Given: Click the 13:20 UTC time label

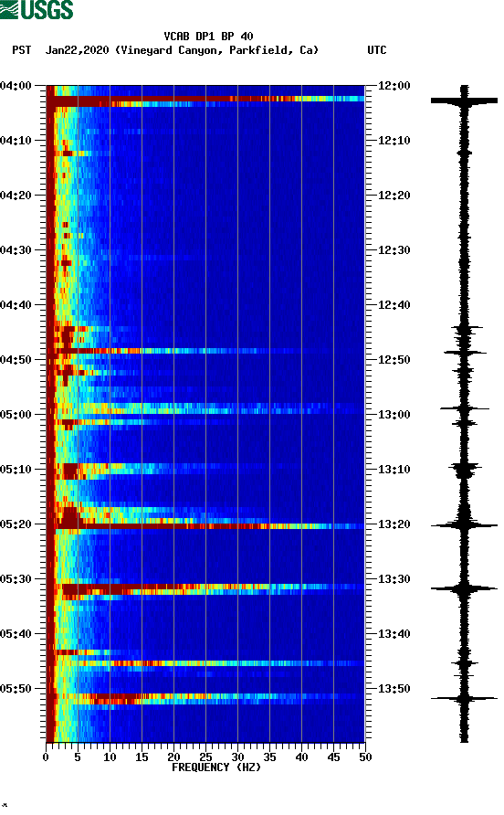Looking at the screenshot, I should pyautogui.click(x=394, y=524).
